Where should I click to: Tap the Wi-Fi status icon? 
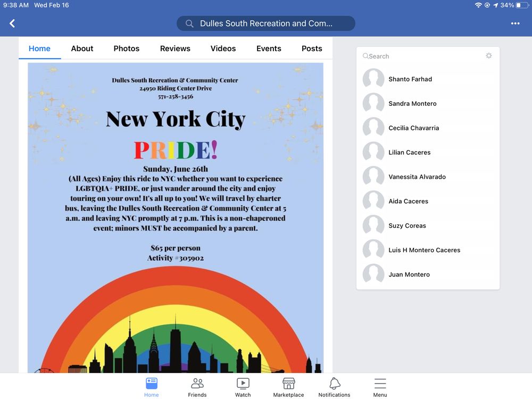[x=478, y=5]
